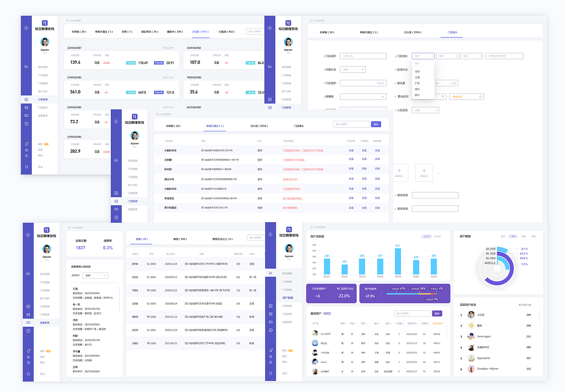Viewport: 565px width, 392px height.
Task: Choose 北京 from province dropdown list
Action: tap(418, 71)
